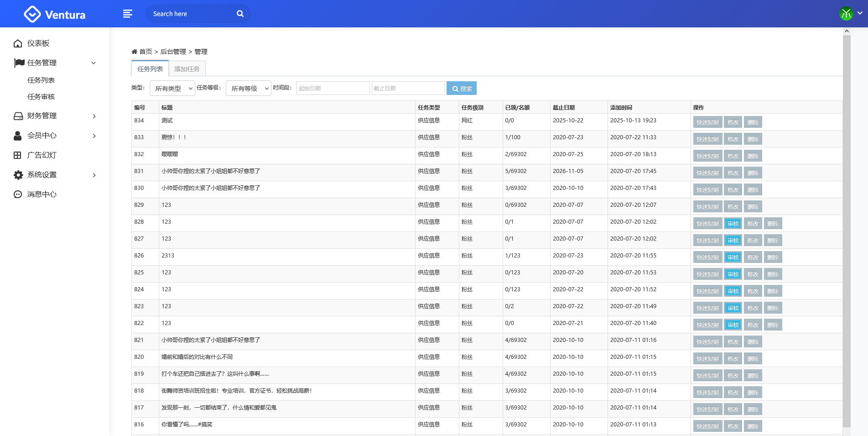This screenshot has width=868, height=436.
Task: Expand the 会员中心 submenu arrow
Action: [x=94, y=136]
